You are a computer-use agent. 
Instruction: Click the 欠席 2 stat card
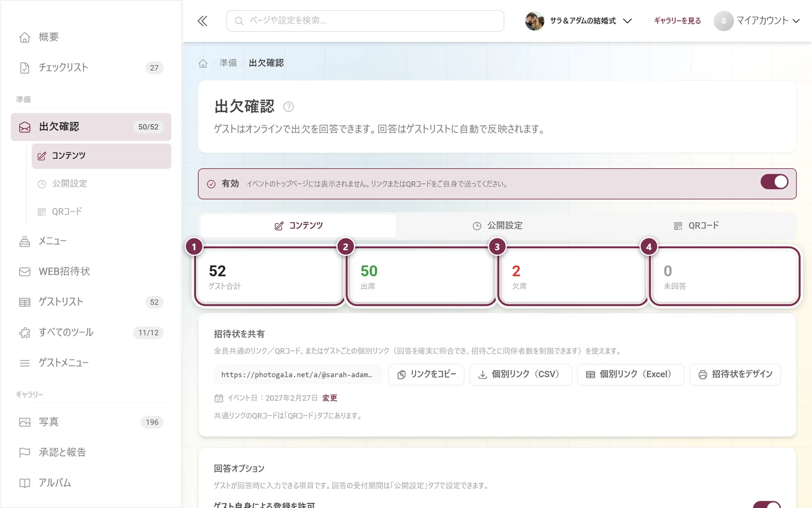click(573, 277)
